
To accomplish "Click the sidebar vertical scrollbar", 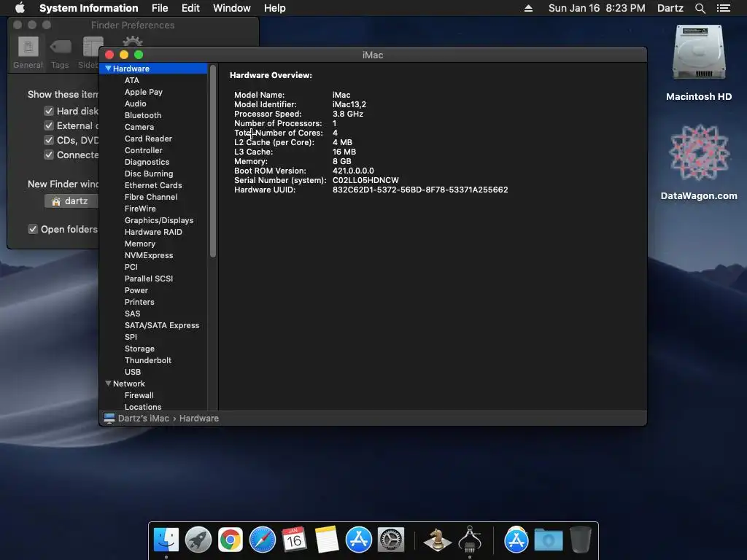I will [x=213, y=162].
